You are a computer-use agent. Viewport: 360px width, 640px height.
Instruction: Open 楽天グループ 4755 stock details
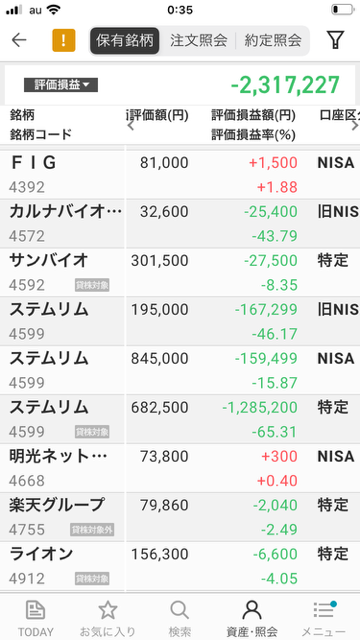[x=180, y=517]
